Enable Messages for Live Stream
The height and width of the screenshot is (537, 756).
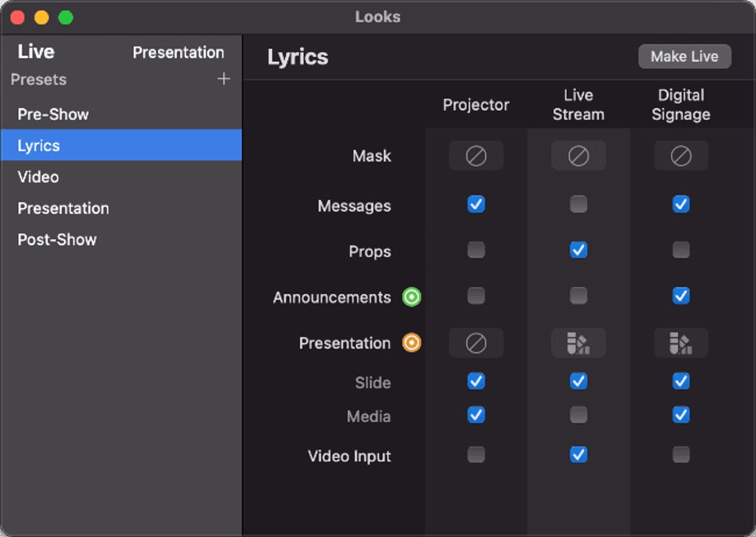[x=578, y=204]
